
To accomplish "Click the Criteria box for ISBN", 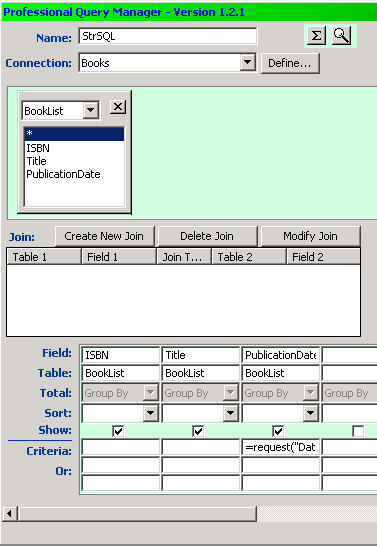I will 120,447.
